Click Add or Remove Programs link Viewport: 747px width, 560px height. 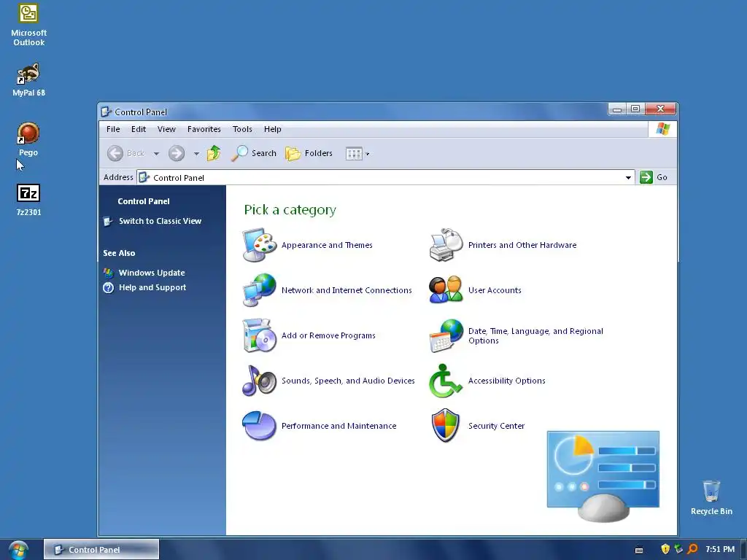(x=328, y=335)
